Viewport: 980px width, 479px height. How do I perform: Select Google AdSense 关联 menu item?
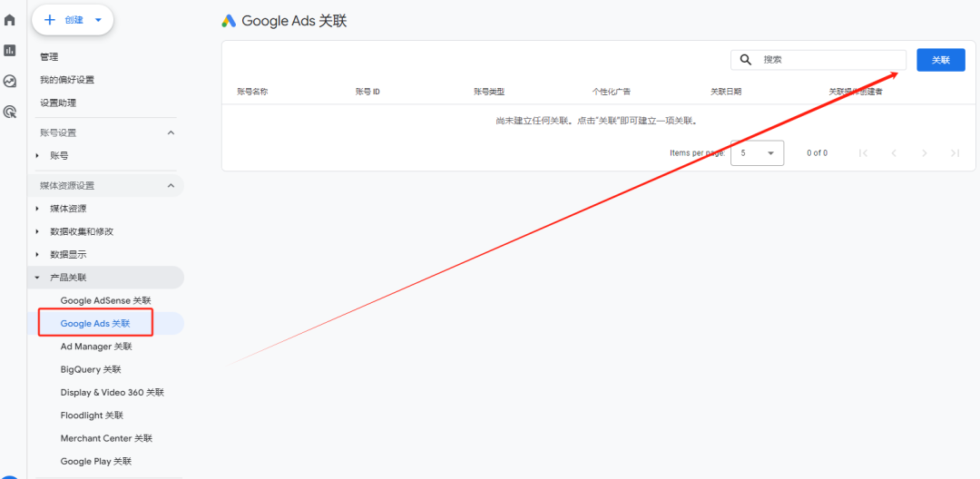click(105, 300)
